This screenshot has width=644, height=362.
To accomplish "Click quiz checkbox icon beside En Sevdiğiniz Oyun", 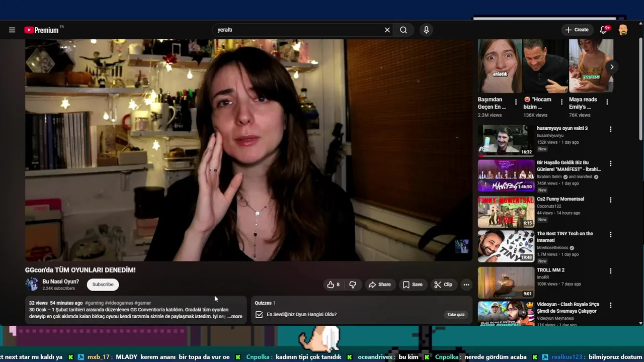I will [259, 315].
